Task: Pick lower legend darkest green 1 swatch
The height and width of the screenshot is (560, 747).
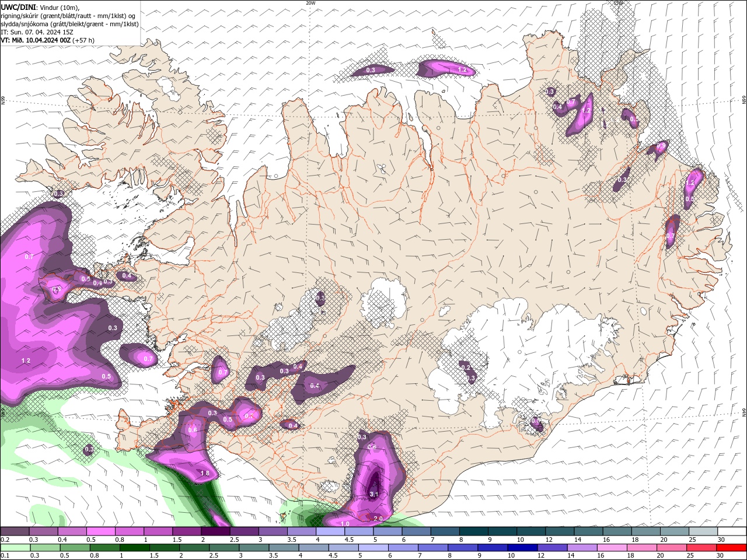Action: point(134,548)
